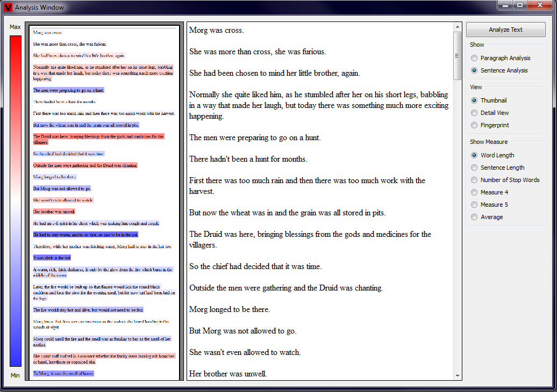Select the Measure 4 option
Viewport: 557px width, 392px height.
click(x=474, y=192)
